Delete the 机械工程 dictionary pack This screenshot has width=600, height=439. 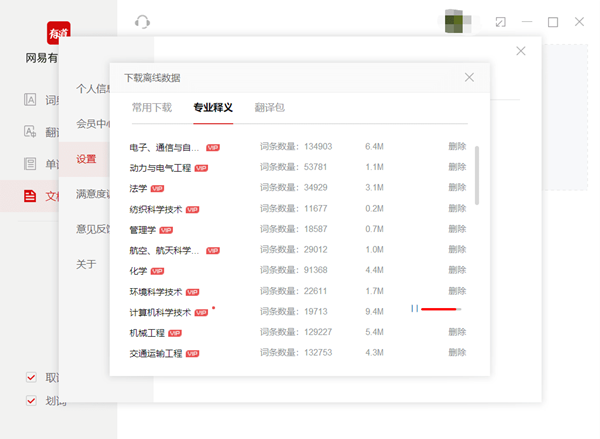457,332
